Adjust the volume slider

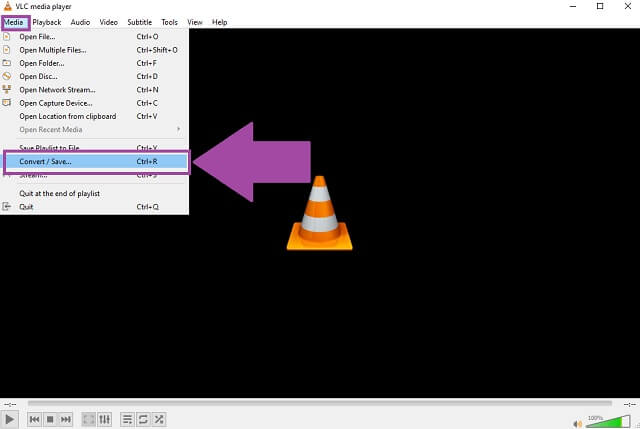click(x=608, y=421)
